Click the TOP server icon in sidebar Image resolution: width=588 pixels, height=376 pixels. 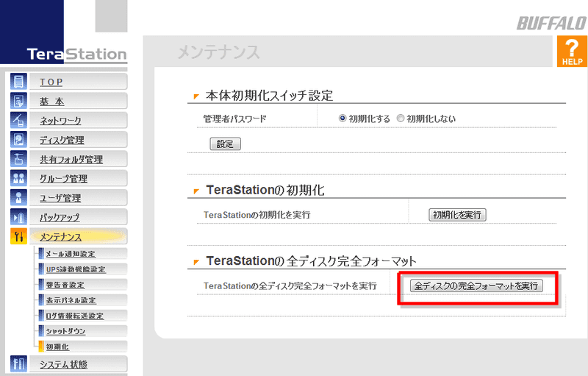(x=18, y=82)
